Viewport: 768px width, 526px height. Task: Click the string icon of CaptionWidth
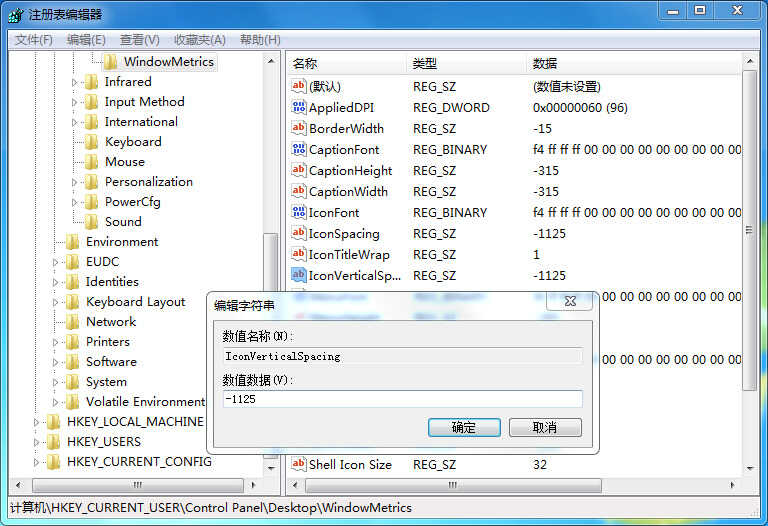298,191
